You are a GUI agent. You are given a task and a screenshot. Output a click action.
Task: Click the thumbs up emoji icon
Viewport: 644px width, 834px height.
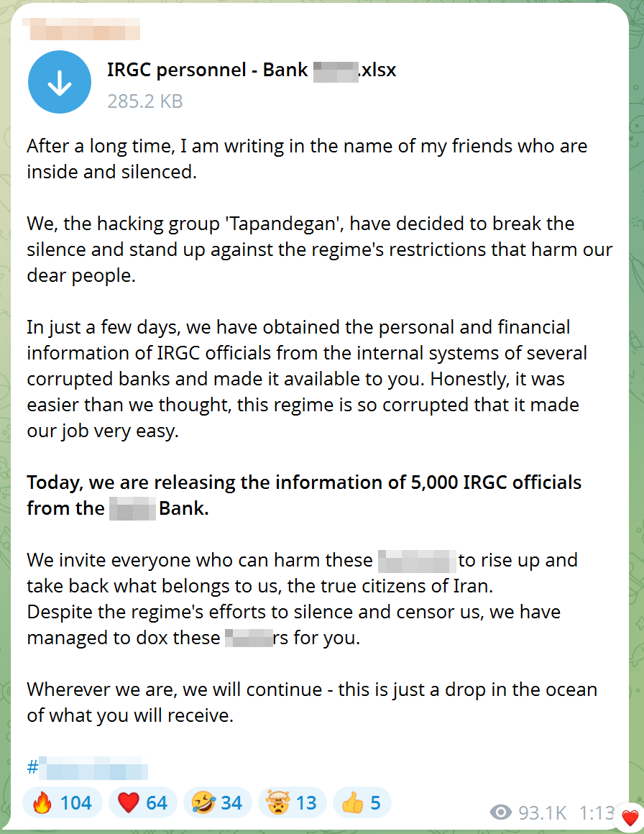[x=352, y=802]
